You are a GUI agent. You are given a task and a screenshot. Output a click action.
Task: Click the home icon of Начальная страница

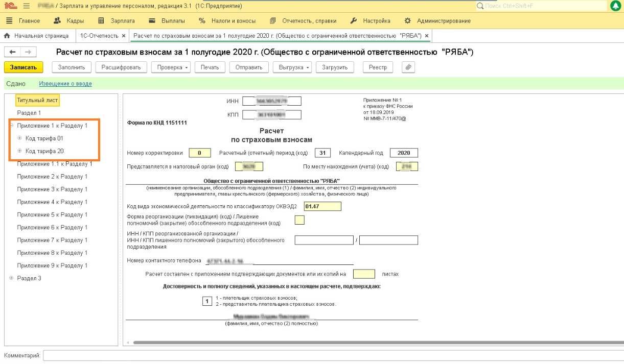pos(7,36)
